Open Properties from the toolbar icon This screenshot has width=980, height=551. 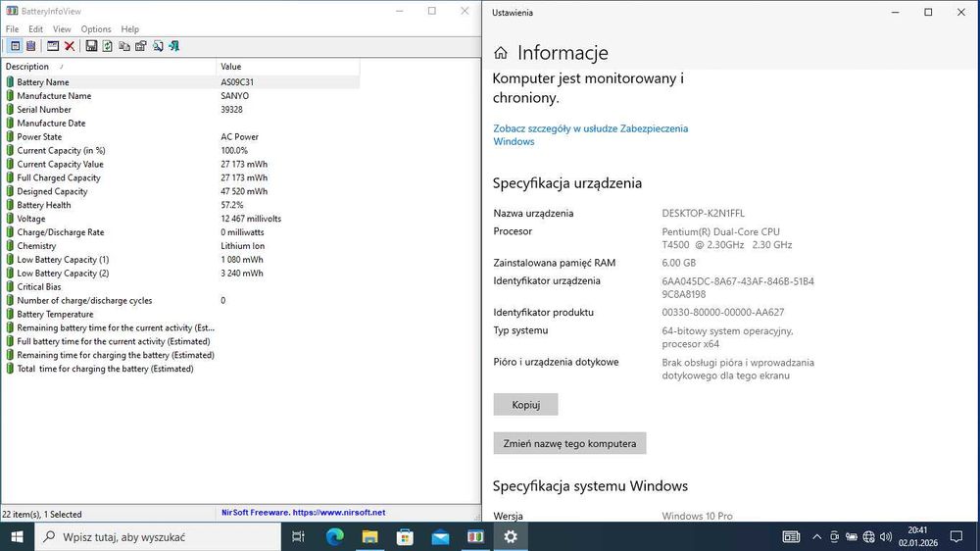tap(140, 46)
